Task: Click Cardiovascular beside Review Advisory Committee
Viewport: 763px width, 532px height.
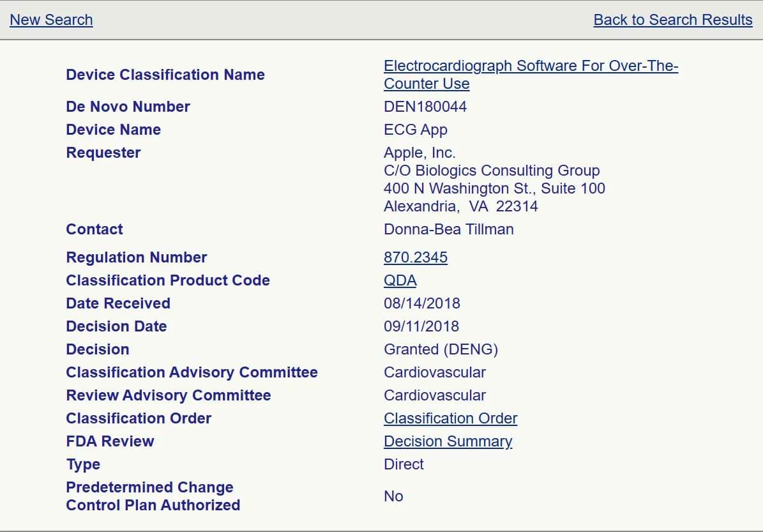Action: click(x=435, y=395)
